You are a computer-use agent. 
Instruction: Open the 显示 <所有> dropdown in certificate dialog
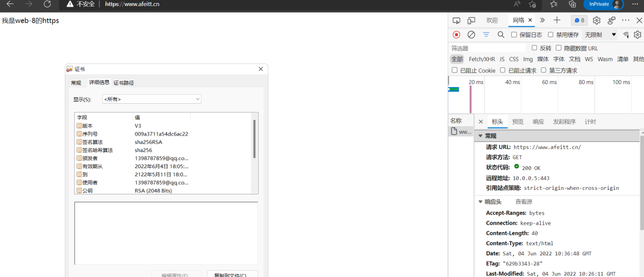coord(151,99)
